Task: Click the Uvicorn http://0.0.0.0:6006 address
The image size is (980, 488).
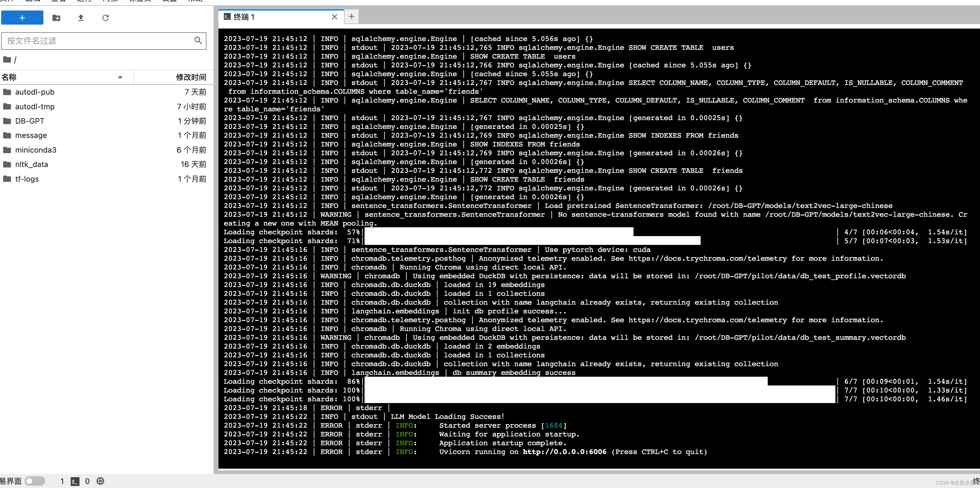Action: [564, 451]
